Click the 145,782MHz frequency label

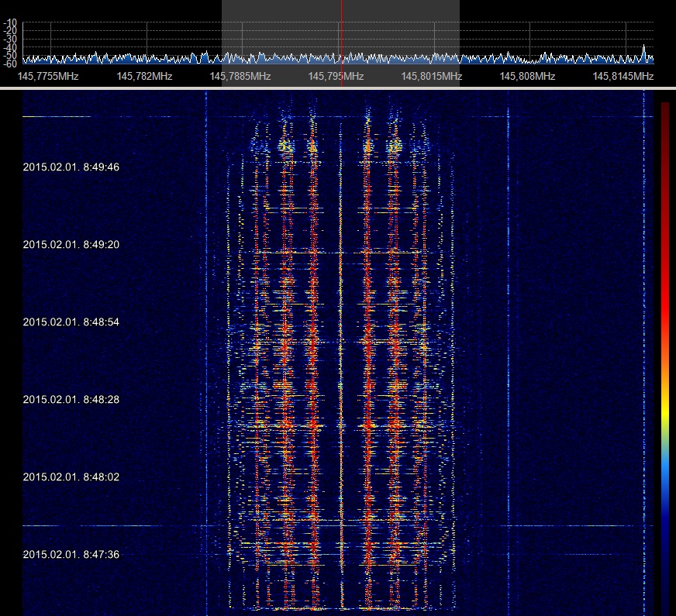(144, 77)
